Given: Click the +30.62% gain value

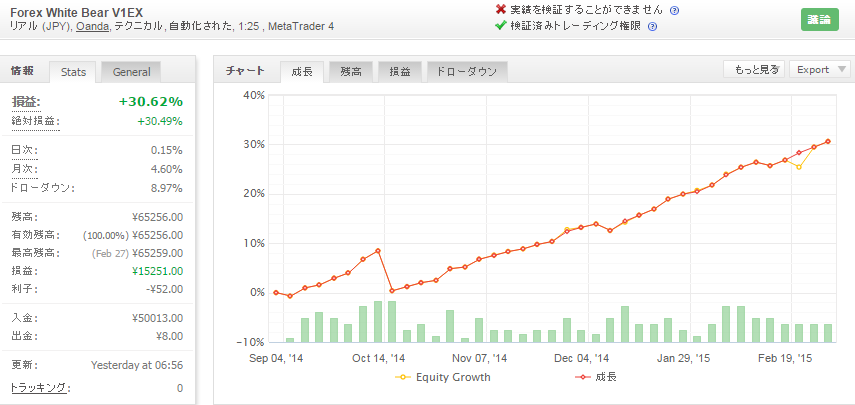Looking at the screenshot, I should click(x=150, y=102).
